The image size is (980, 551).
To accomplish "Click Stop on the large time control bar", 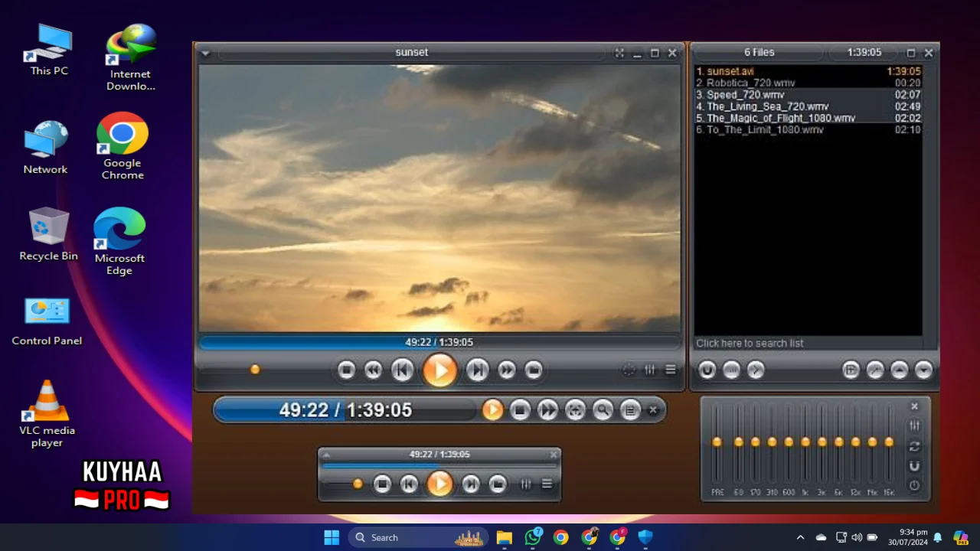I will point(520,410).
